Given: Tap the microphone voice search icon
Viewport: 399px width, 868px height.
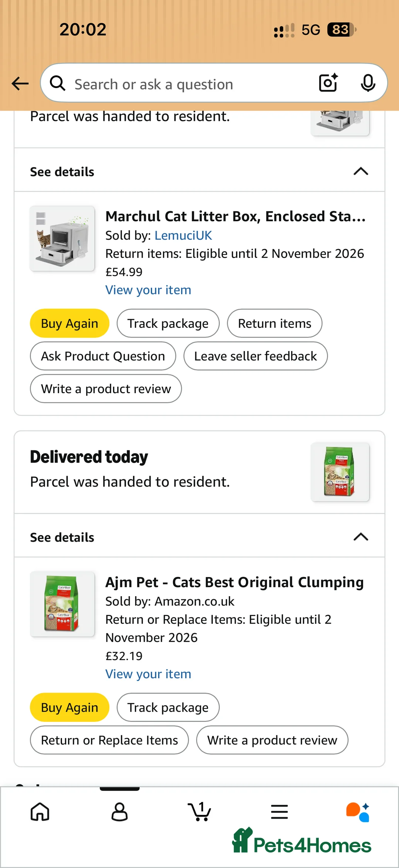Looking at the screenshot, I should pyautogui.click(x=368, y=83).
